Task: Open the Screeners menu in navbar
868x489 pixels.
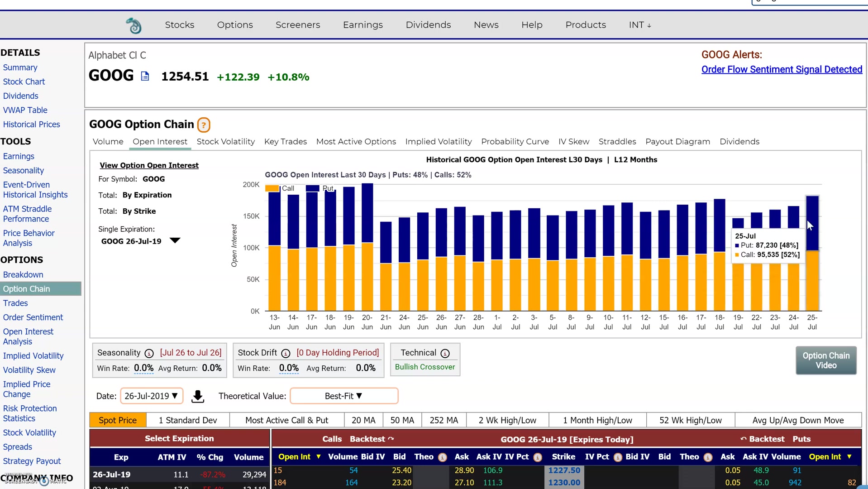Action: click(x=298, y=25)
